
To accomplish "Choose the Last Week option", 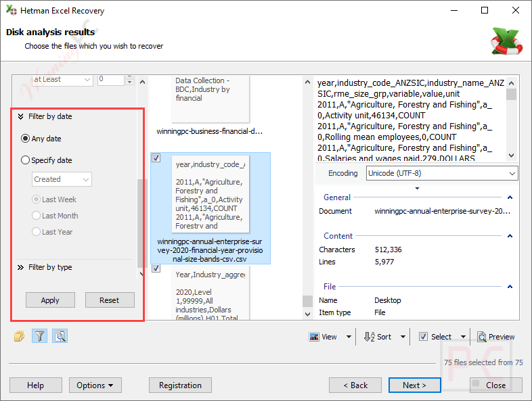I will click(36, 199).
